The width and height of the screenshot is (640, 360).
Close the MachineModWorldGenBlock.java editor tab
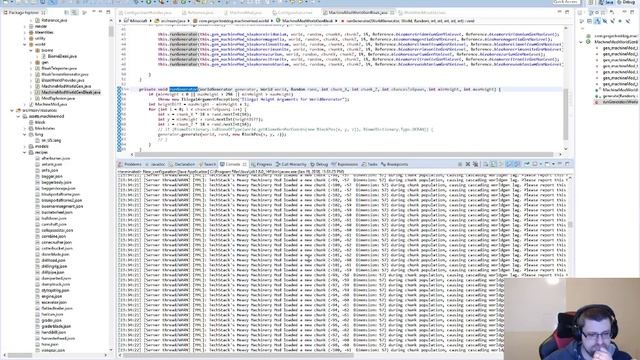click(392, 13)
